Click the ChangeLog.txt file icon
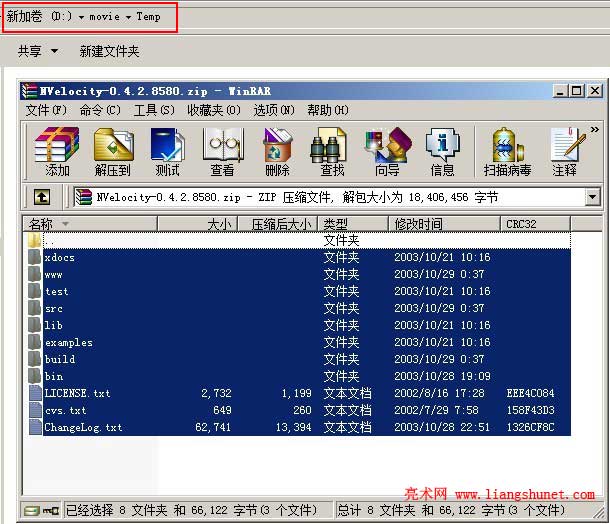610x524 pixels. (x=35, y=427)
